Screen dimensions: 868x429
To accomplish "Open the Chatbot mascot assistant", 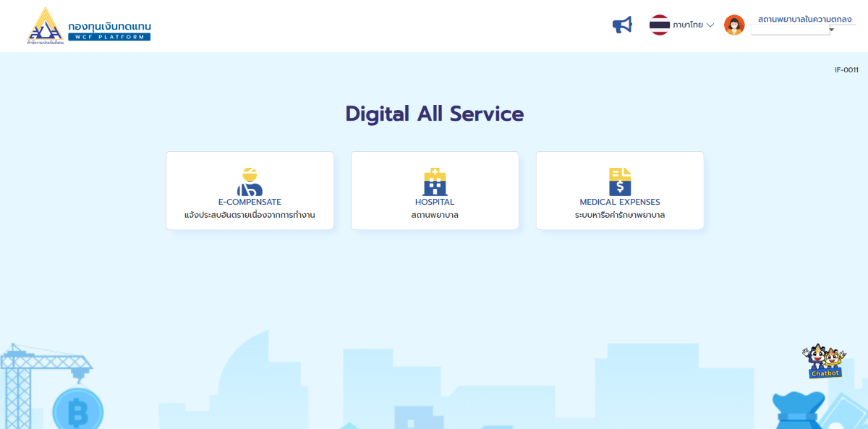I will pyautogui.click(x=825, y=362).
